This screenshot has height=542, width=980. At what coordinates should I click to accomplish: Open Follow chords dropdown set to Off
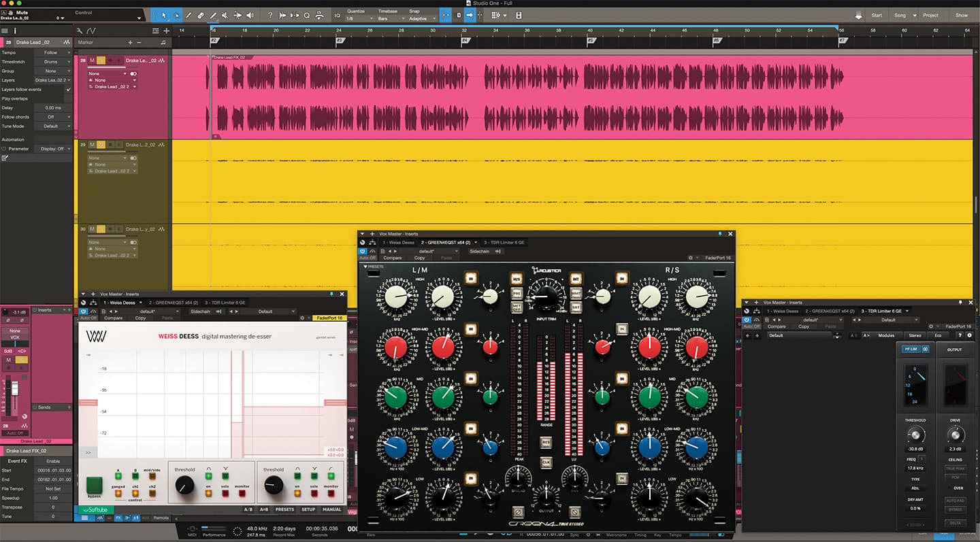point(54,117)
